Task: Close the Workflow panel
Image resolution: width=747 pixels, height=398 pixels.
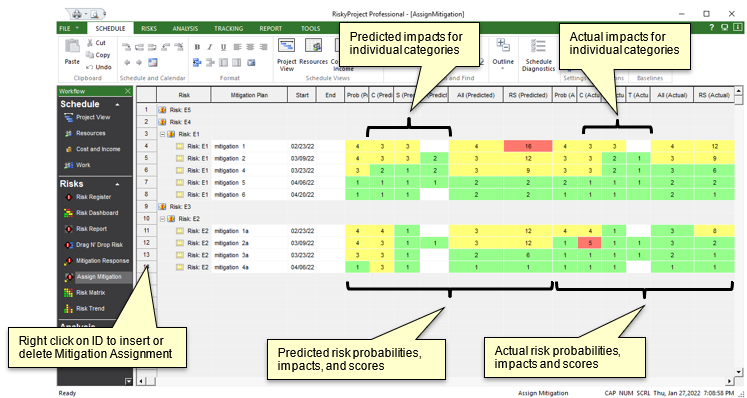Action: pyautogui.click(x=127, y=91)
